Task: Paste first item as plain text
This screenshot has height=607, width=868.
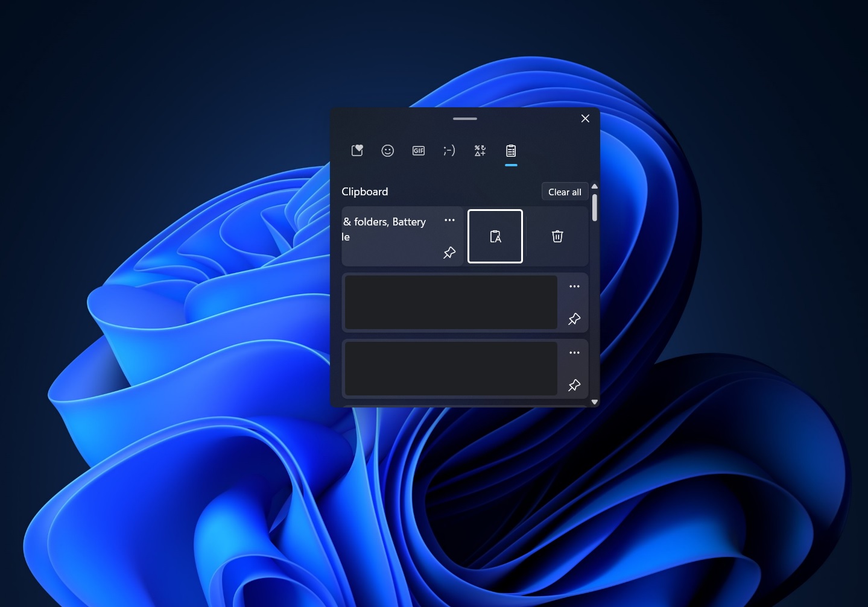Action: [495, 236]
